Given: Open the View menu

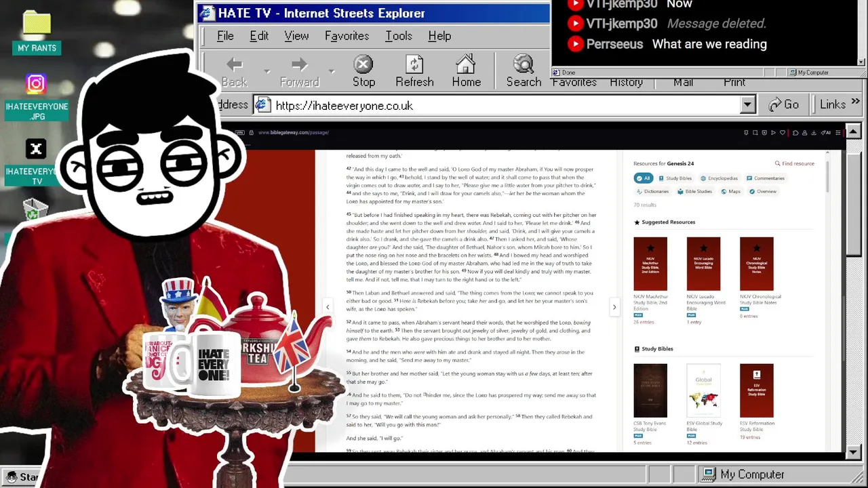Looking at the screenshot, I should click(x=296, y=36).
